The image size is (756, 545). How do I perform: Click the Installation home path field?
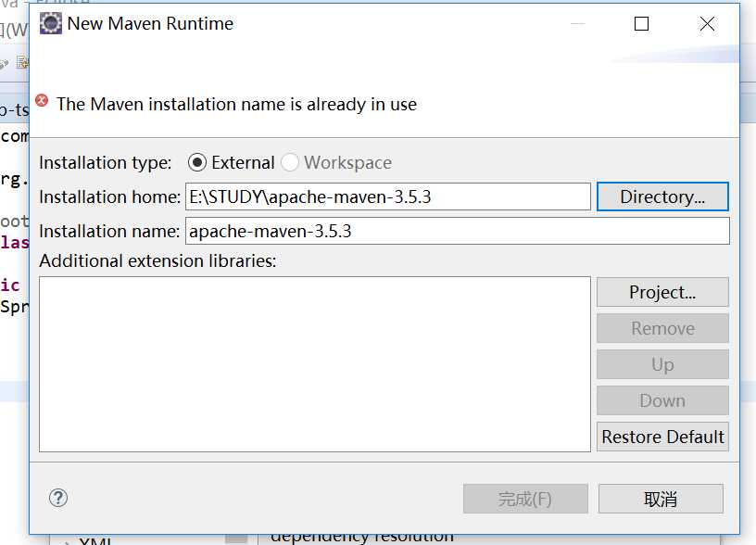pyautogui.click(x=387, y=196)
